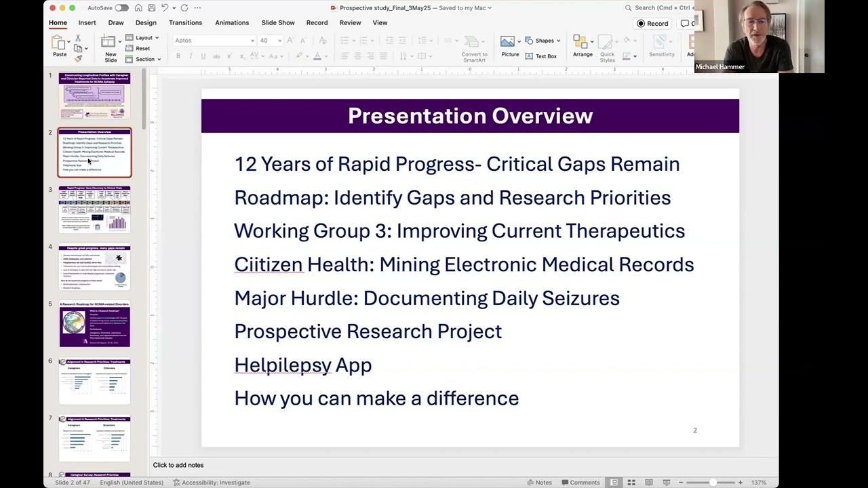The width and height of the screenshot is (868, 488).
Task: Toggle the Notes pane in status bar
Action: [x=539, y=483]
